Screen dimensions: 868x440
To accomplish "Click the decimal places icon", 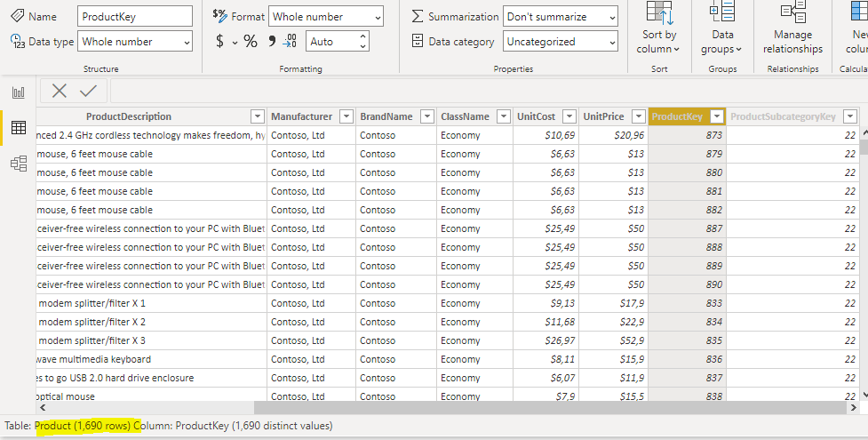I will pyautogui.click(x=290, y=42).
